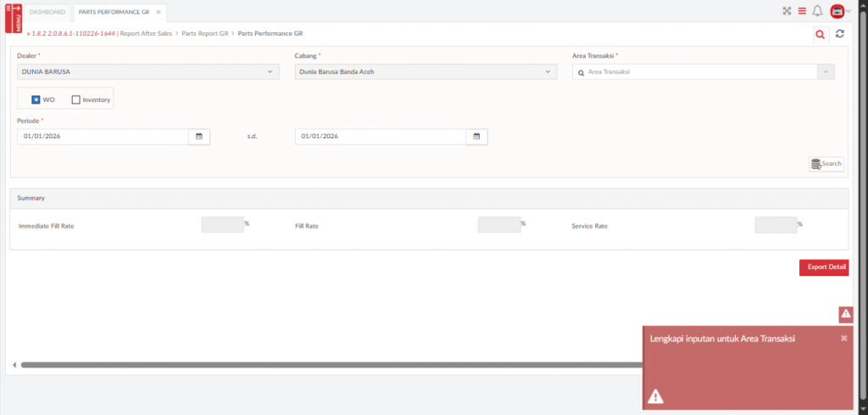Open the red MENU sidebar button
This screenshot has height=415, width=868.
(x=14, y=17)
